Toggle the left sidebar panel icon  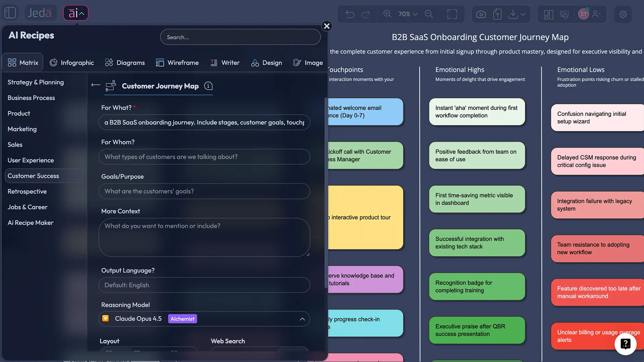pyautogui.click(x=10, y=12)
